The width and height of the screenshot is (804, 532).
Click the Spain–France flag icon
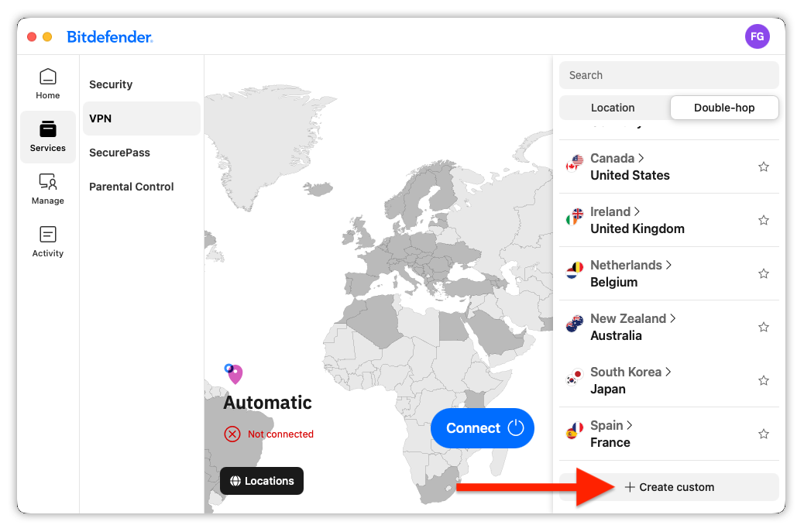coord(575,431)
